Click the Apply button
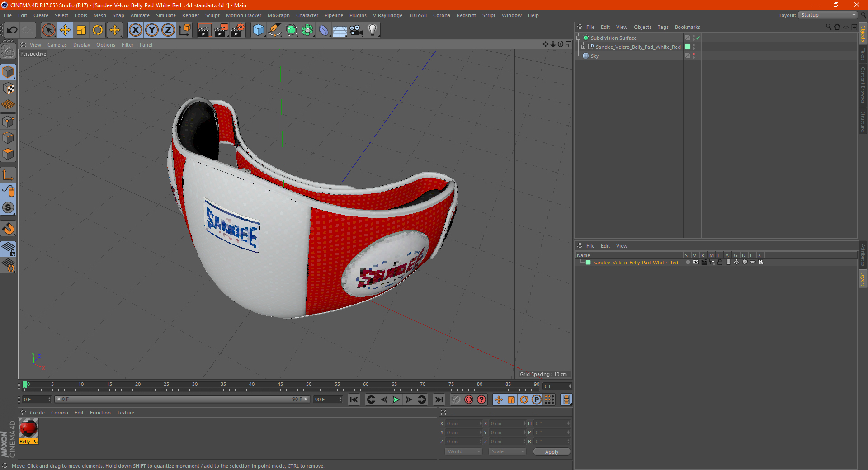868x470 pixels. 552,452
